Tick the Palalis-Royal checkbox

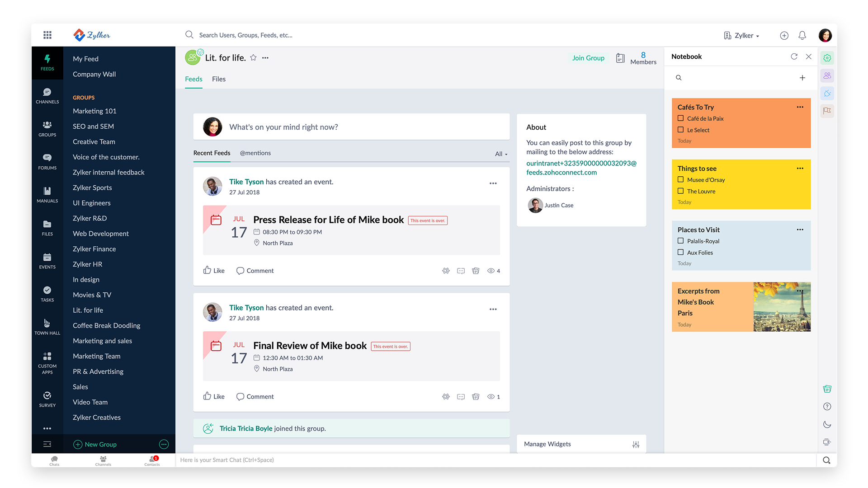click(680, 241)
